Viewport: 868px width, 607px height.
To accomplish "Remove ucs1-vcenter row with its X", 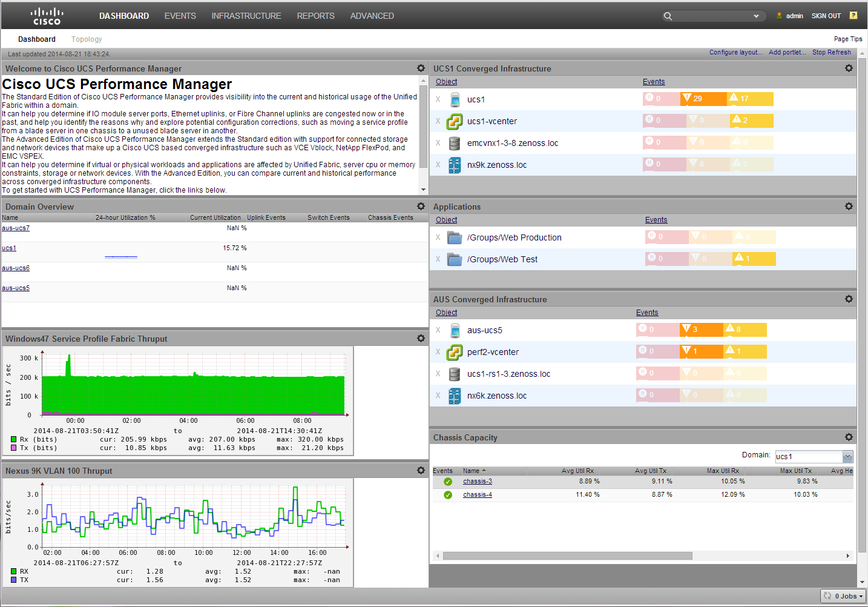I will (x=438, y=121).
